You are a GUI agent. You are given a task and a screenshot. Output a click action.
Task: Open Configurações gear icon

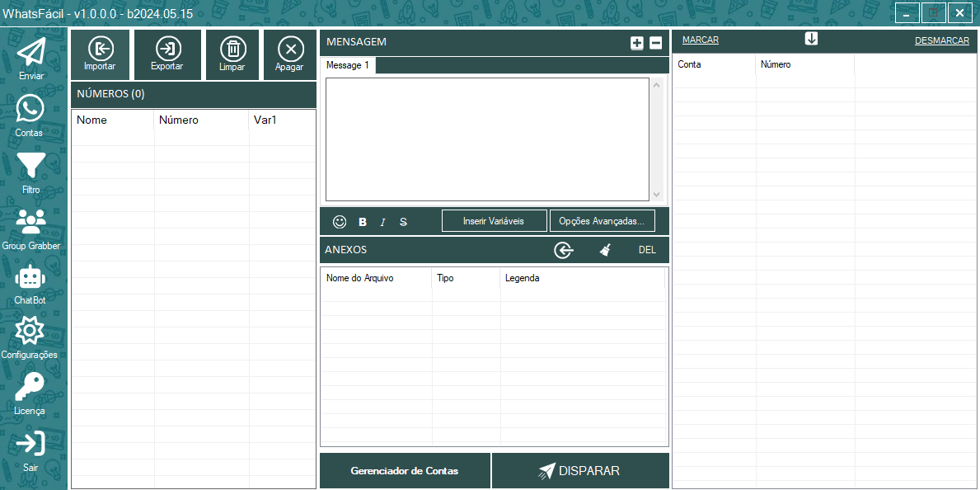[x=30, y=337]
